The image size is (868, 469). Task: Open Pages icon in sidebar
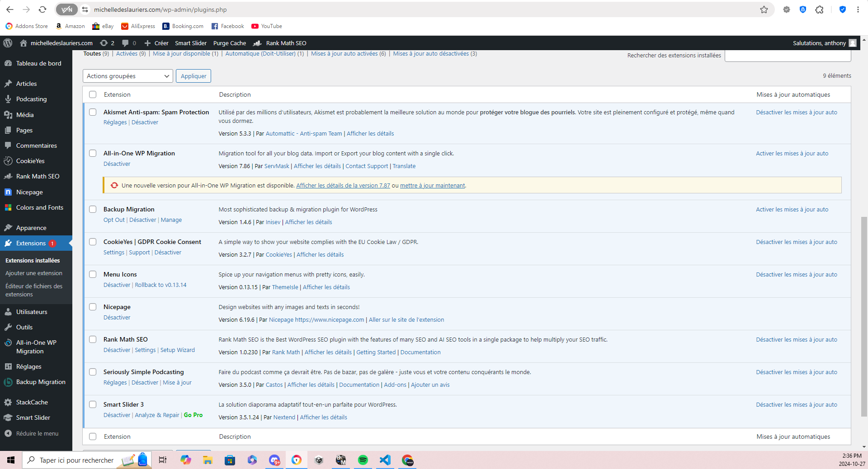point(8,130)
